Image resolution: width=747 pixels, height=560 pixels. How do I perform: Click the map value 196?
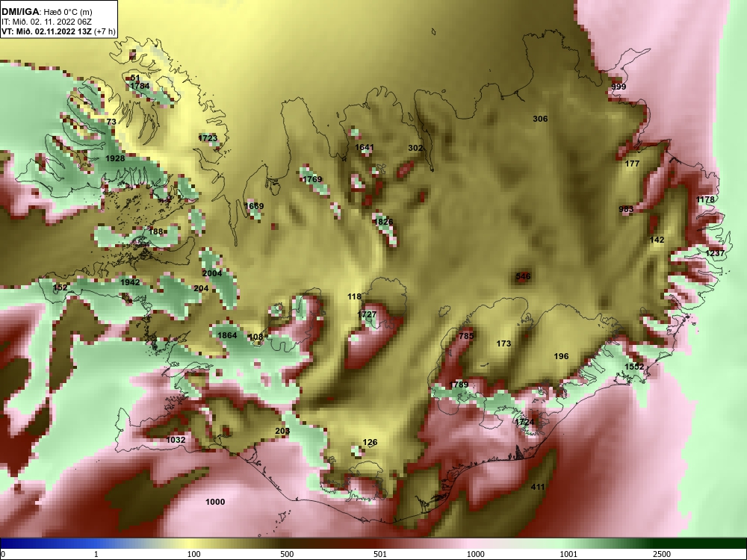click(x=561, y=356)
